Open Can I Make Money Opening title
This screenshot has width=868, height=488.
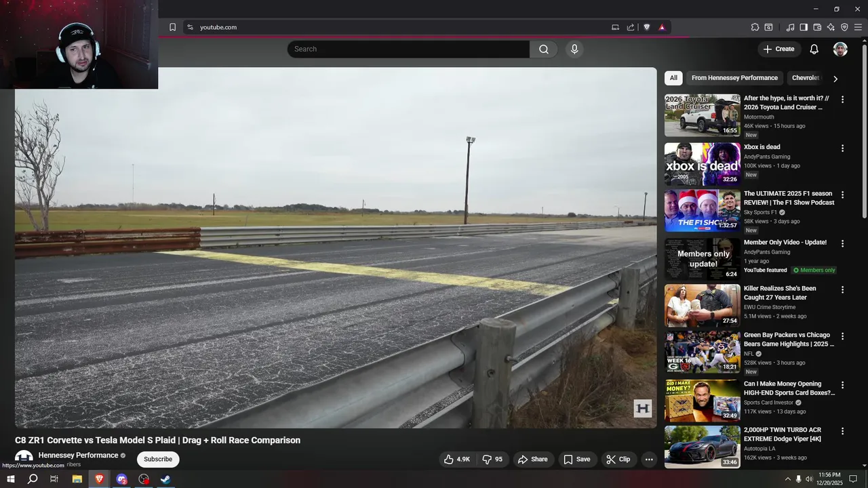(789, 388)
